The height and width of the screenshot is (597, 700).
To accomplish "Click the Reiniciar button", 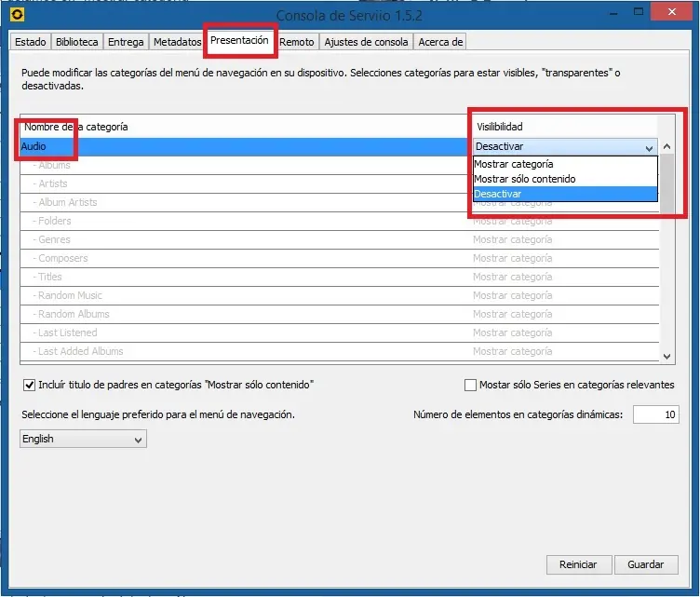I will (x=578, y=564).
